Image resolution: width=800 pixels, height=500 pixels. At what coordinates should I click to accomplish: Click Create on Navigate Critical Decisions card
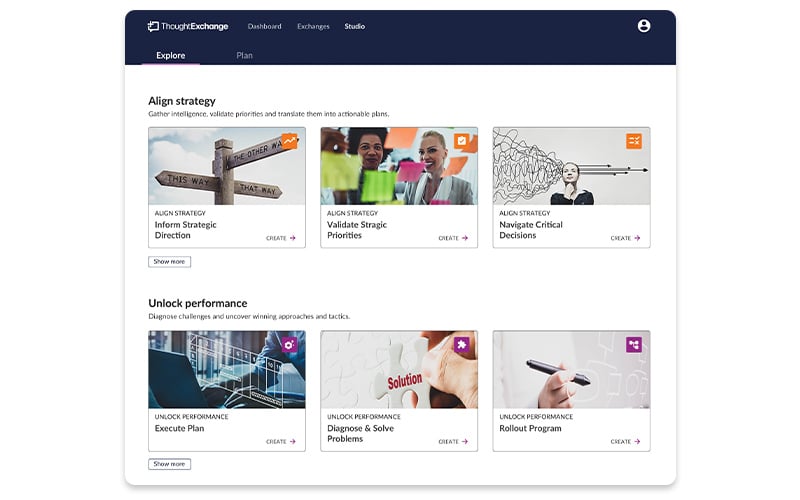pyautogui.click(x=626, y=238)
